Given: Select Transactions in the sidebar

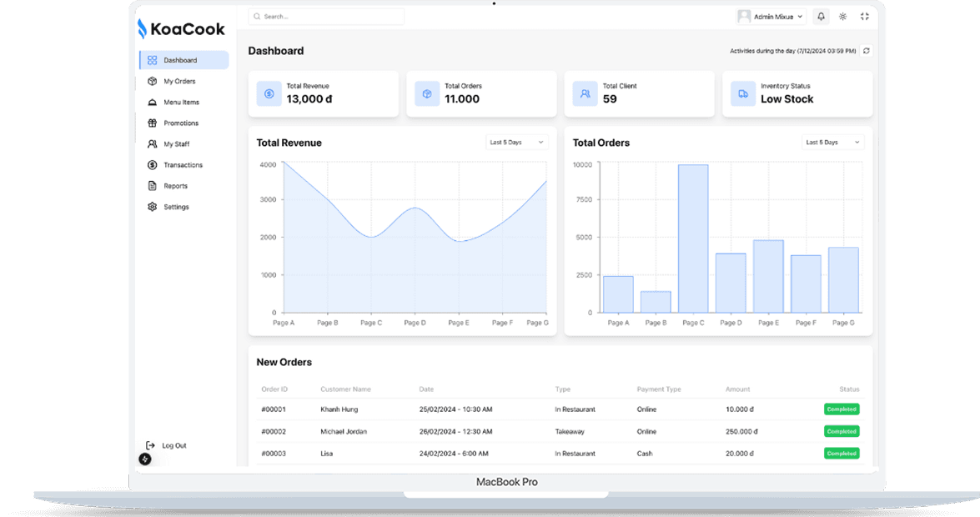Looking at the screenshot, I should 183,165.
